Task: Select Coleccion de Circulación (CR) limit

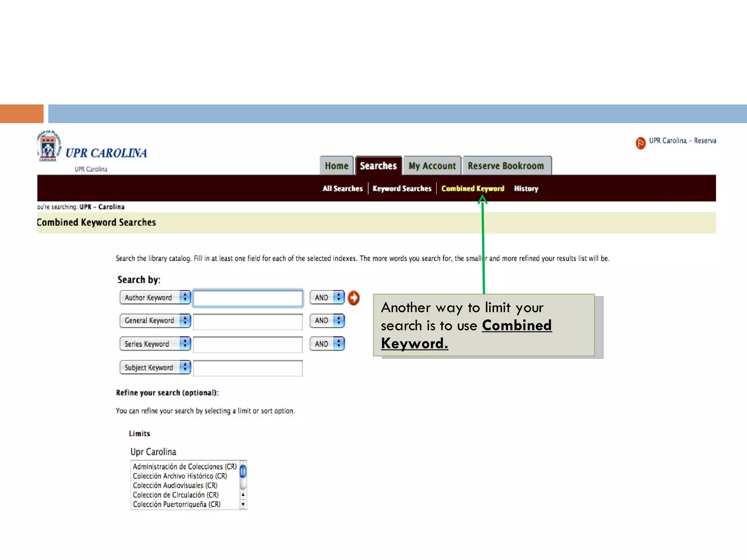Action: (176, 495)
